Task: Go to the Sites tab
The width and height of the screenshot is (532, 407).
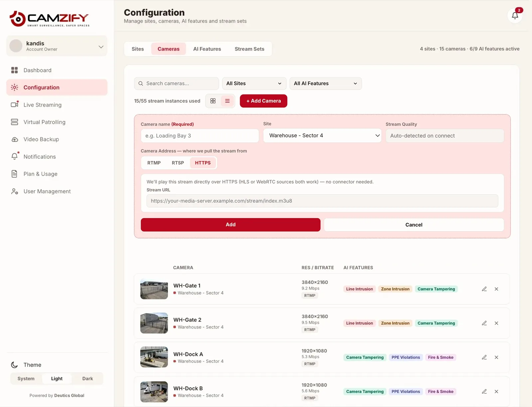Action: [x=138, y=49]
